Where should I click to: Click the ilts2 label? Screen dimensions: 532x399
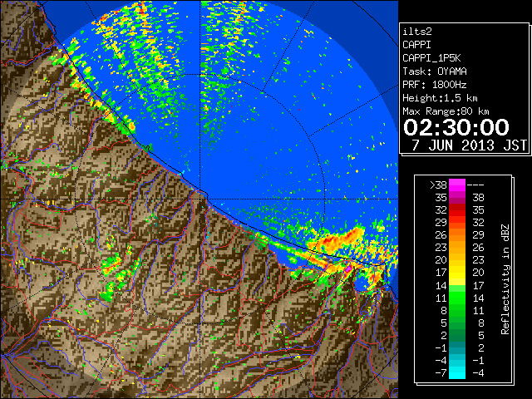pos(417,32)
